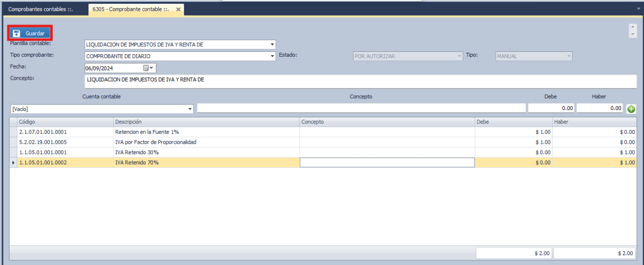Click the Debe entry amount field

click(551, 109)
